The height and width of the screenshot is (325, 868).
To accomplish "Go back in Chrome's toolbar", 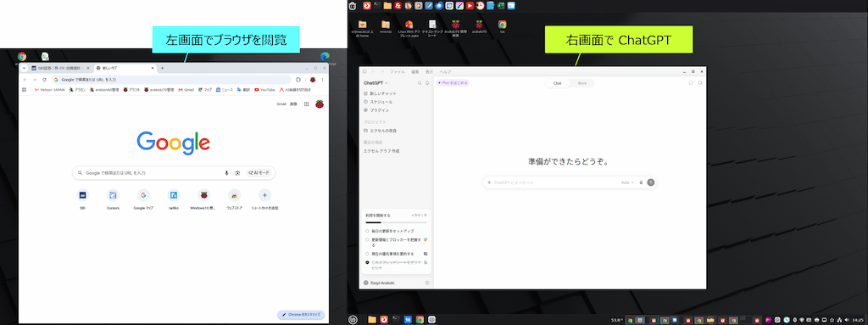I will (25, 80).
